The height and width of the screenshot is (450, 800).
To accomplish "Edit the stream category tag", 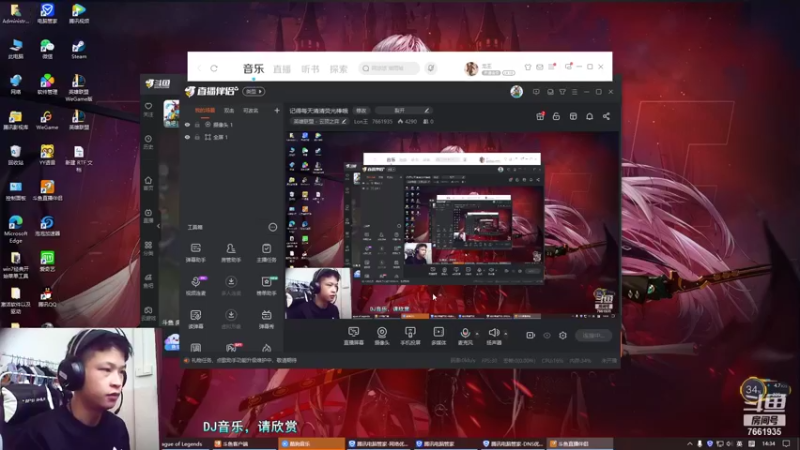I will point(320,121).
